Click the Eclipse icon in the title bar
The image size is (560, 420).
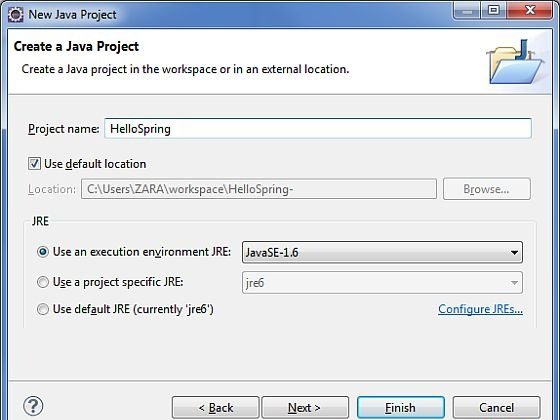pos(16,15)
